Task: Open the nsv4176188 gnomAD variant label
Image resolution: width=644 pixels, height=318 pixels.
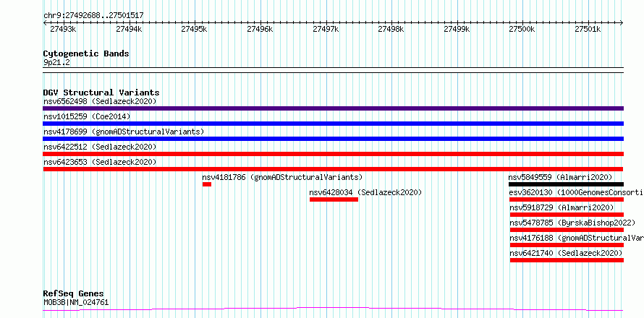Action: tap(577, 238)
